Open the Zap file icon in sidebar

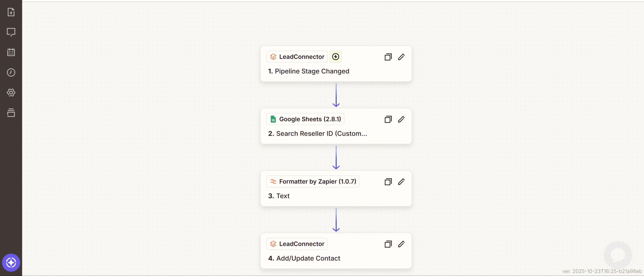(x=11, y=12)
